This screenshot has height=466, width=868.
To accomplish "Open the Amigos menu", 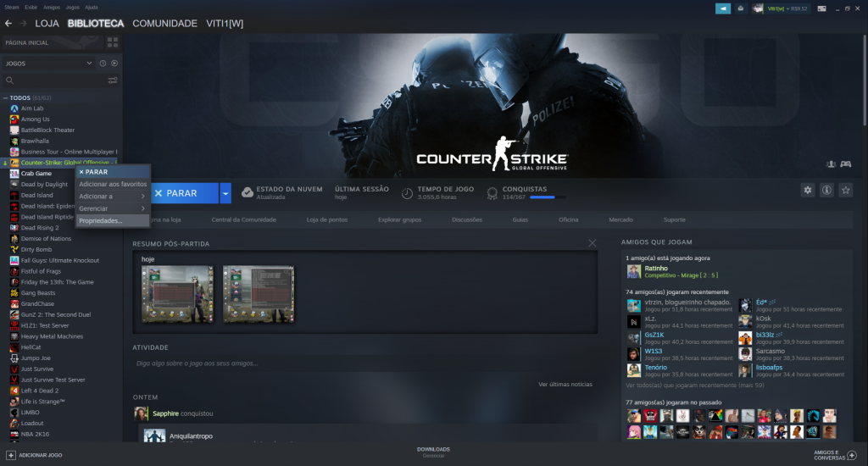I will tap(52, 7).
